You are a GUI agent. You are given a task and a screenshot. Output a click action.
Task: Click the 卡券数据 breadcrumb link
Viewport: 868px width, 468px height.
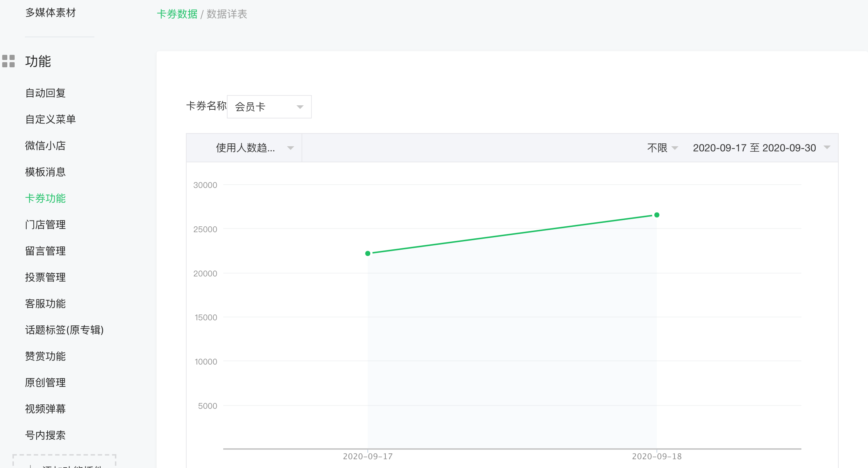[x=177, y=14]
